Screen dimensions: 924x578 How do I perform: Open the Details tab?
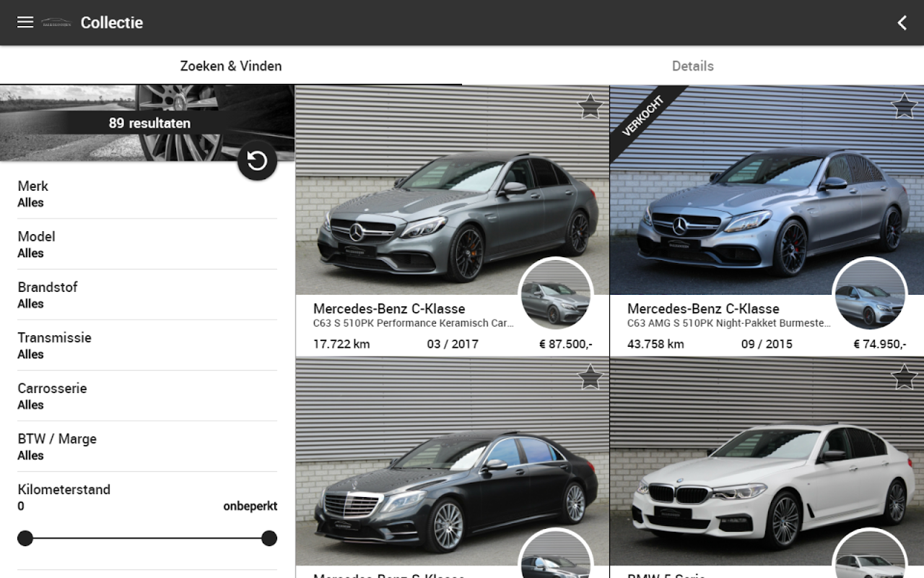click(693, 66)
